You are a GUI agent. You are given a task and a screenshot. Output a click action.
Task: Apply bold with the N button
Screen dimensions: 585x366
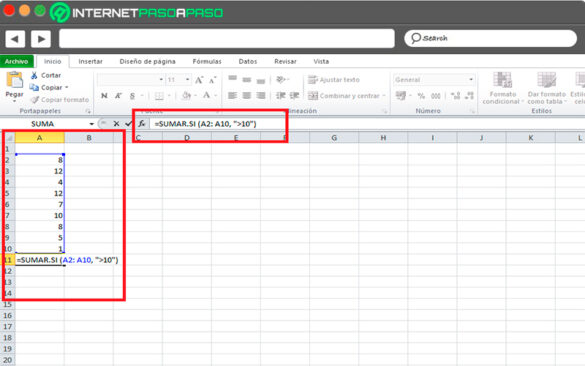click(104, 96)
